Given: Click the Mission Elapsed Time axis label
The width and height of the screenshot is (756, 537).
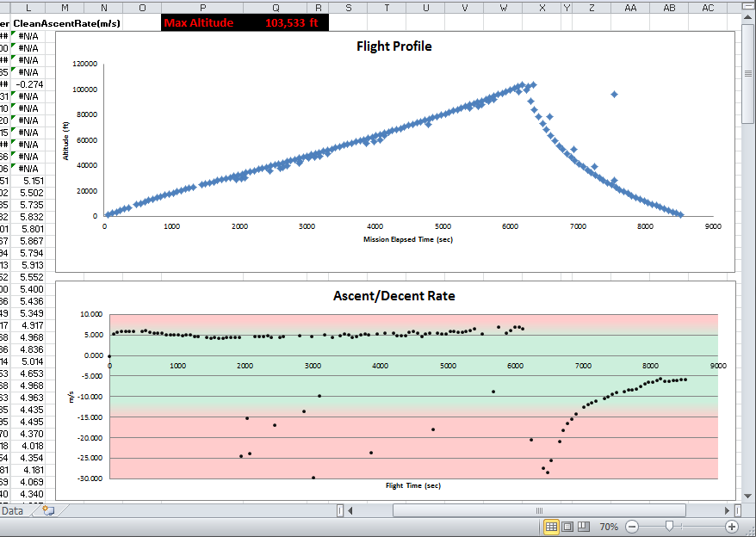Looking at the screenshot, I should pos(407,239).
